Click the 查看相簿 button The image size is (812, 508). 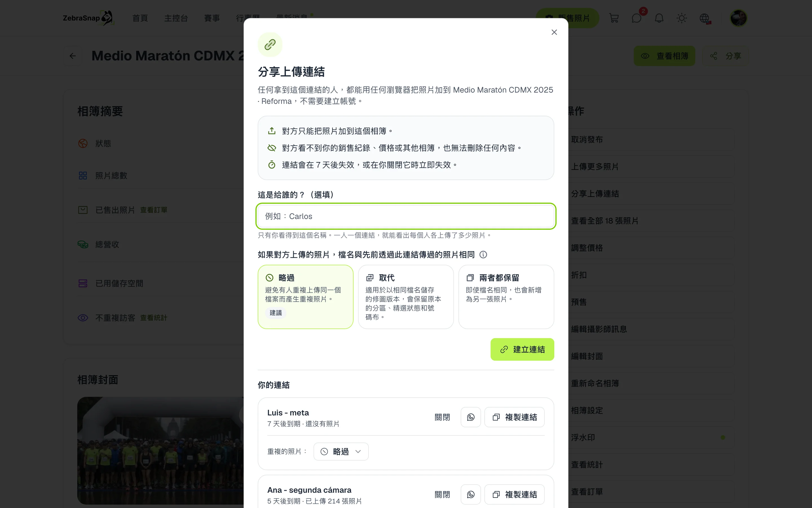(x=664, y=56)
